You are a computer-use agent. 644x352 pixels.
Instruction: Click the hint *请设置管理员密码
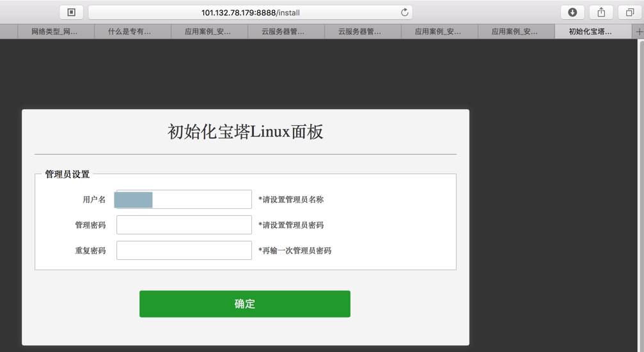[x=291, y=225]
